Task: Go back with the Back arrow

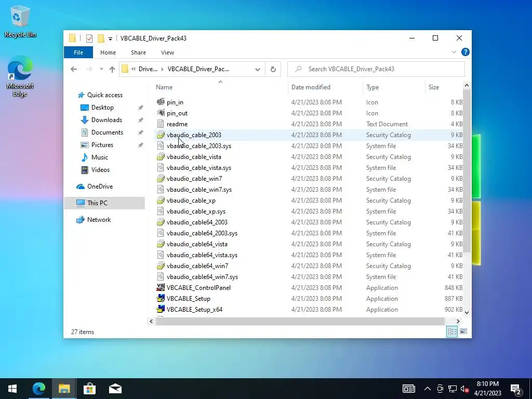Action: [74, 69]
